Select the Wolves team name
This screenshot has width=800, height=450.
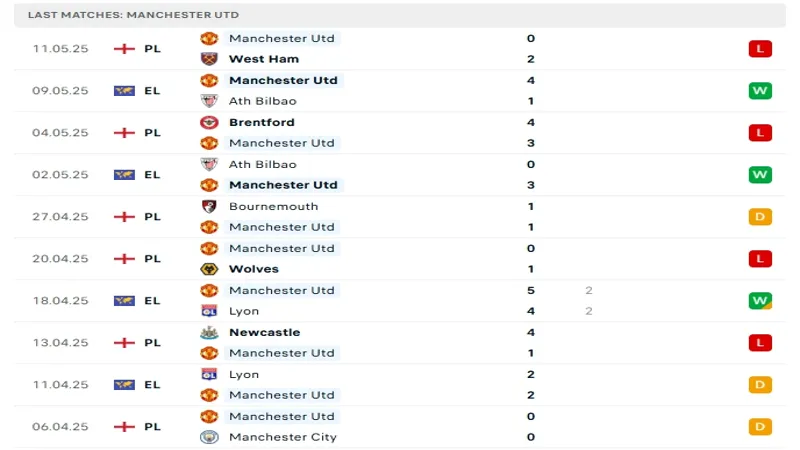(x=254, y=269)
